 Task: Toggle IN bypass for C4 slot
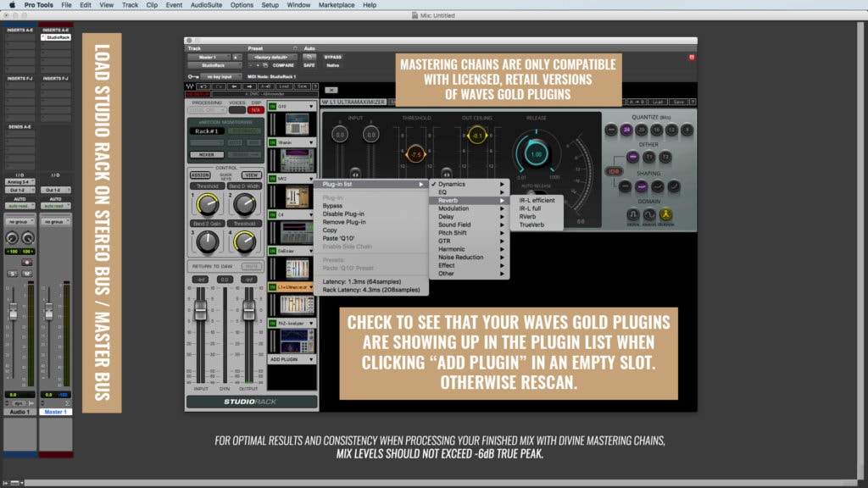pyautogui.click(x=272, y=214)
